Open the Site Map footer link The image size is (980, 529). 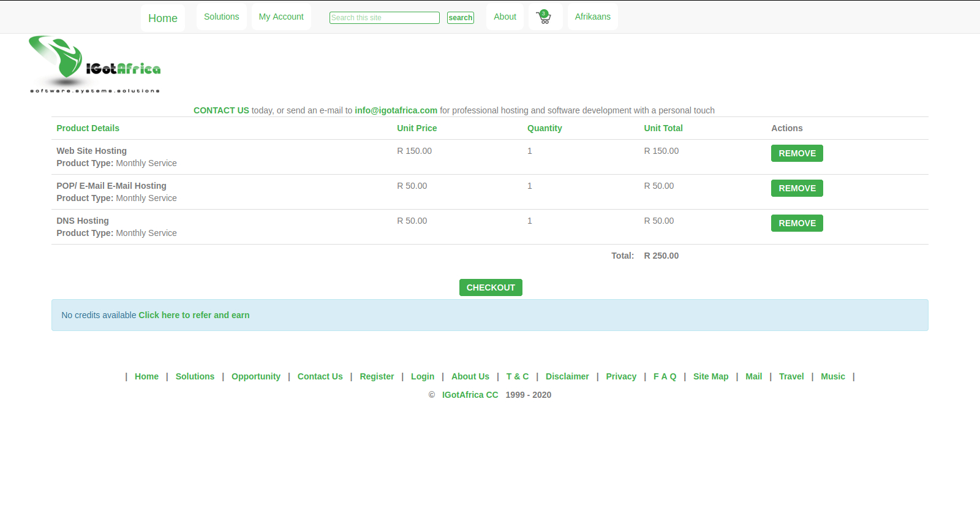710,376
